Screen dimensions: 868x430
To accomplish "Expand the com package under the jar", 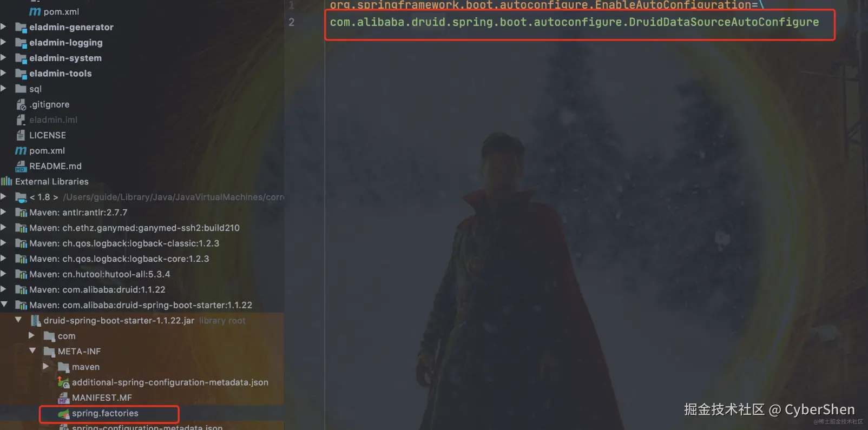I will pyautogui.click(x=32, y=336).
